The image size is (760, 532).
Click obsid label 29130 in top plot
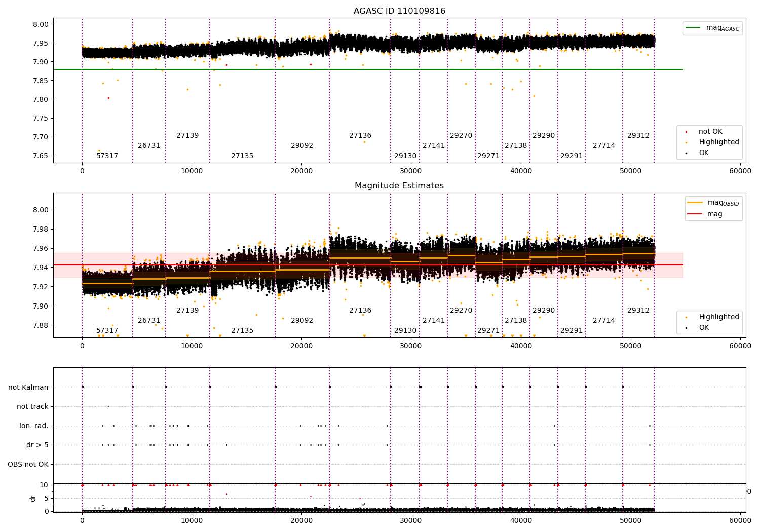(x=405, y=156)
